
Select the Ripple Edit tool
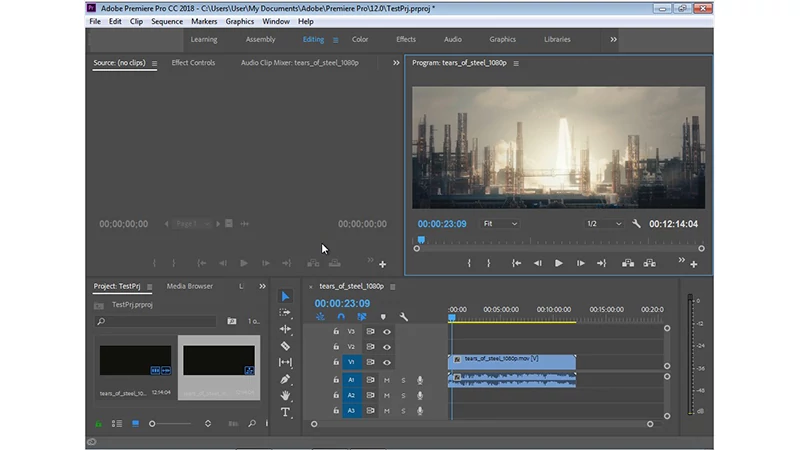(285, 329)
